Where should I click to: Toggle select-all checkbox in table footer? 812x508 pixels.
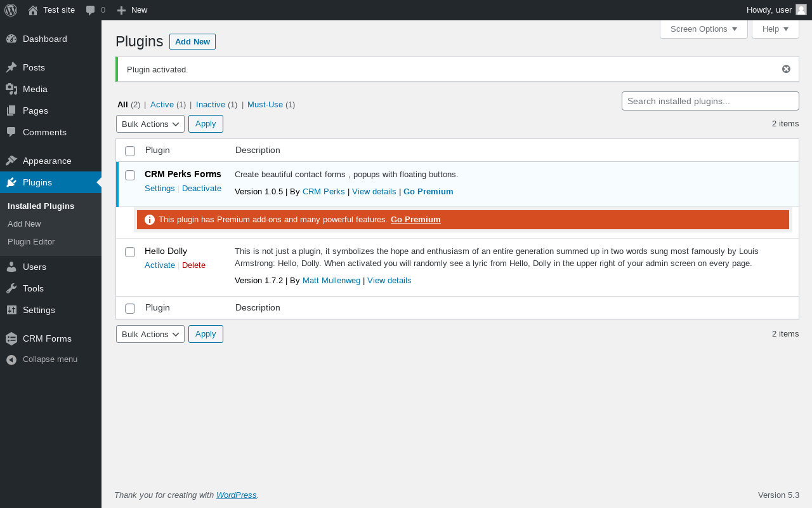[130, 308]
